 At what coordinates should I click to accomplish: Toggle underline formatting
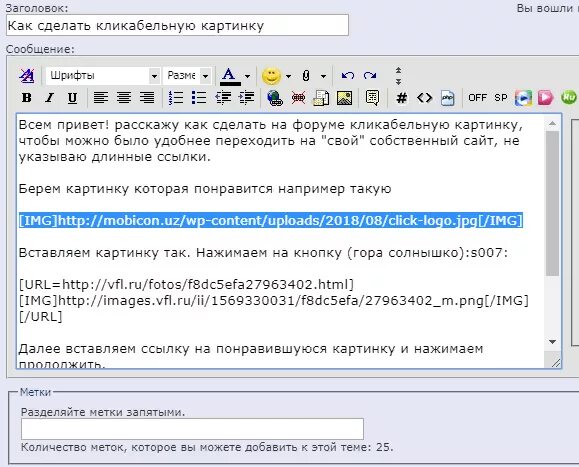click(x=72, y=98)
